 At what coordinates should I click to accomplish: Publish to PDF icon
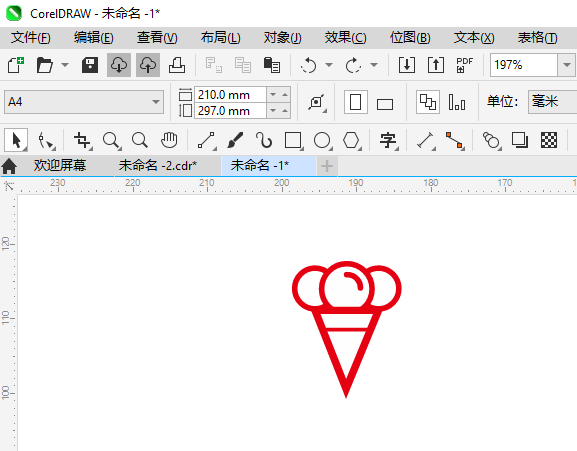(x=464, y=65)
